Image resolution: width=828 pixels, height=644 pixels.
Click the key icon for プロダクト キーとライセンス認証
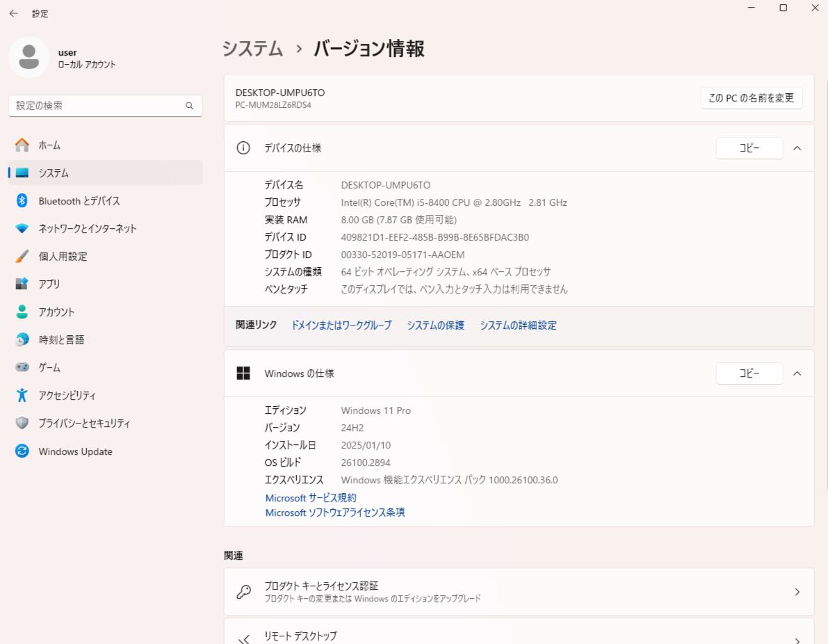(243, 592)
